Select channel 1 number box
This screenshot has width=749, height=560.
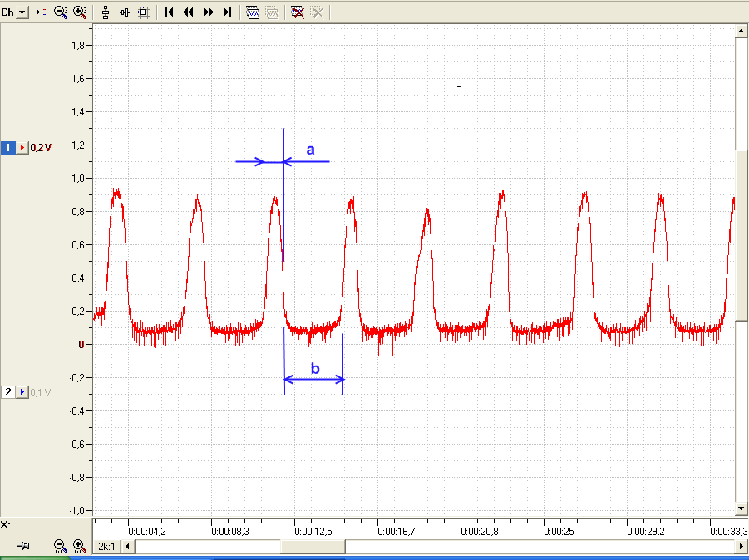8,148
